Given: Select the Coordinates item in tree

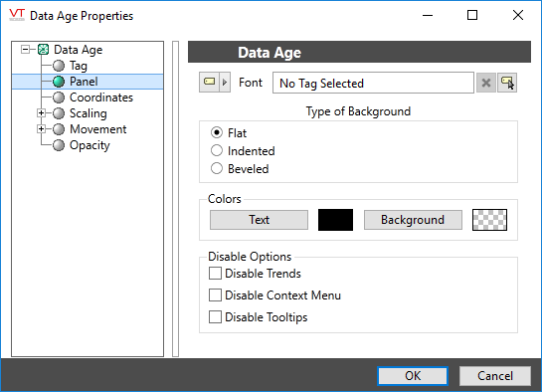Looking at the screenshot, I should tap(101, 98).
